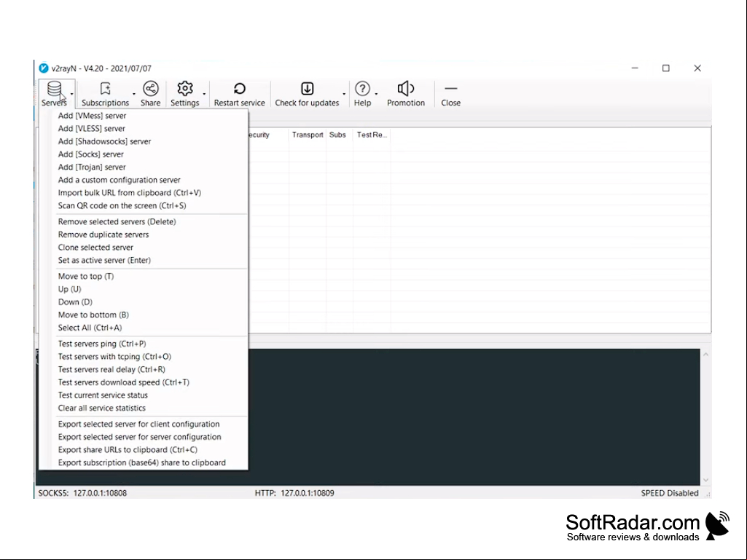
Task: Select Test servers real delay
Action: (x=144, y=369)
